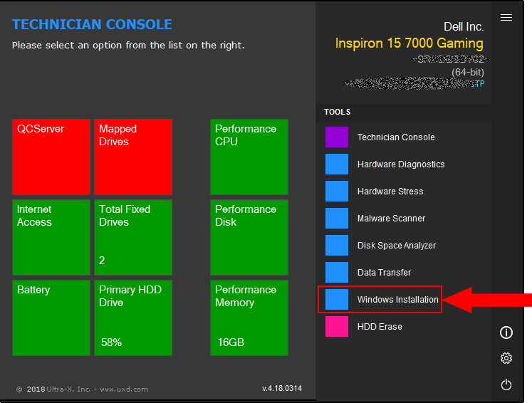Select the Hardware Stress menu label
532x403 pixels.
coord(390,192)
